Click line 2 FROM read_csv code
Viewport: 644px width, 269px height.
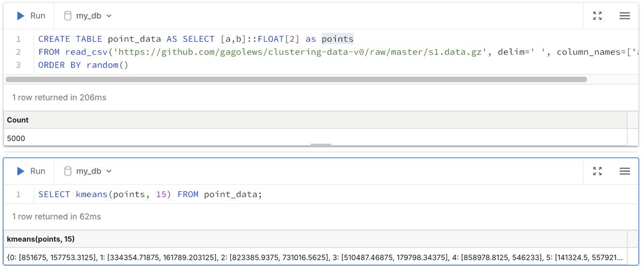coord(338,52)
